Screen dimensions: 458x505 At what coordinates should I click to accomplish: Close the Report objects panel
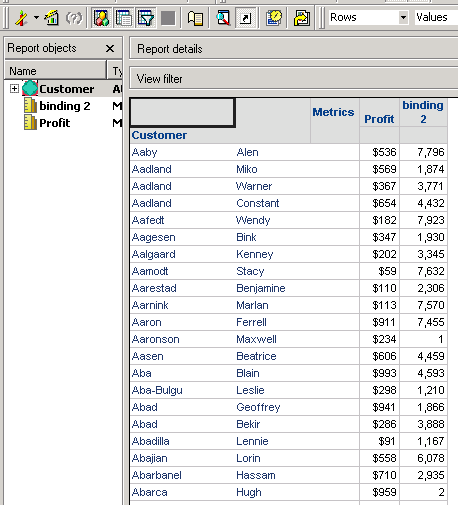coord(110,49)
